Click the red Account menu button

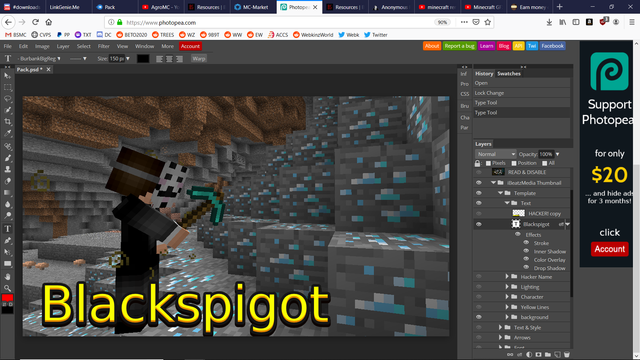click(x=190, y=46)
